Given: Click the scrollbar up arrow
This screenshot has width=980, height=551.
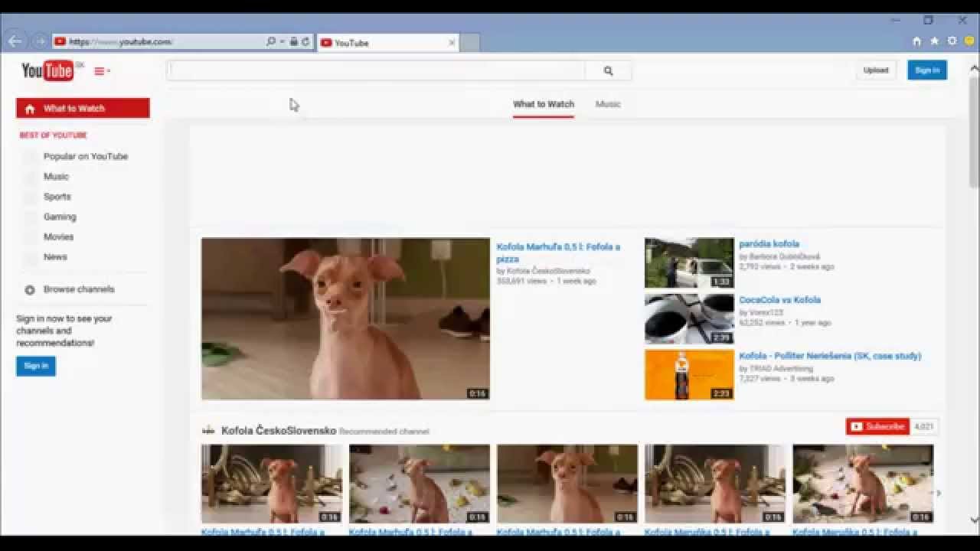Looking at the screenshot, I should pos(974,68).
